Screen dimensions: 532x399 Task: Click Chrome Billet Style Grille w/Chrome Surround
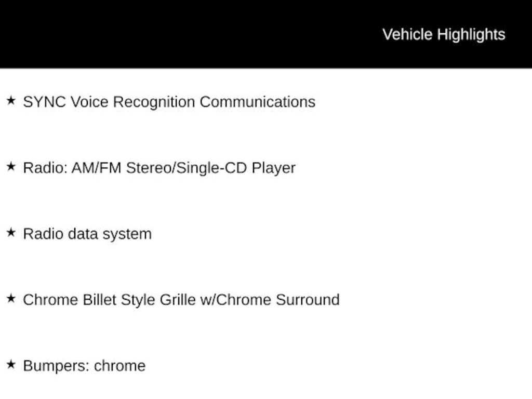pyautogui.click(x=181, y=300)
